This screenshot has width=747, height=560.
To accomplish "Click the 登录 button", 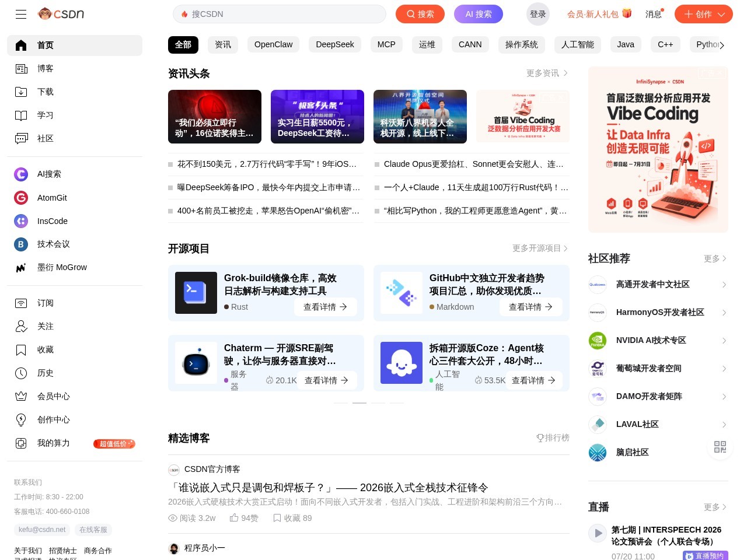I will click(538, 14).
